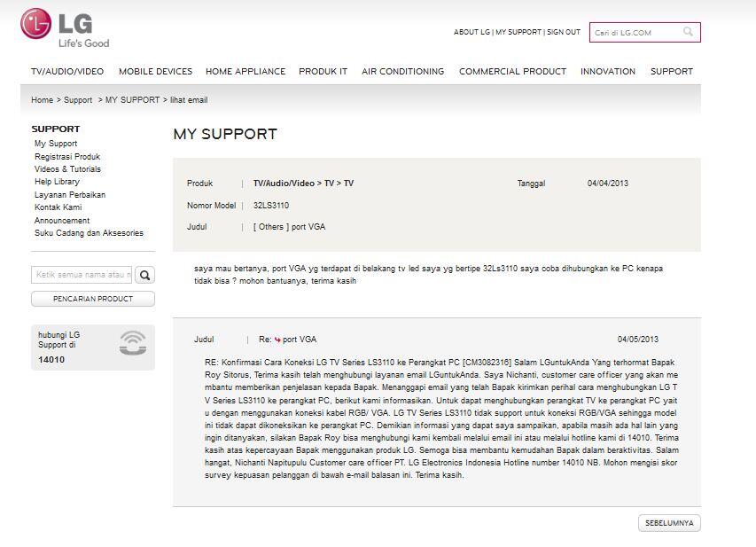This screenshot has height=547, width=756.
Task: Go to Home in the breadcrumb
Action: [x=42, y=100]
